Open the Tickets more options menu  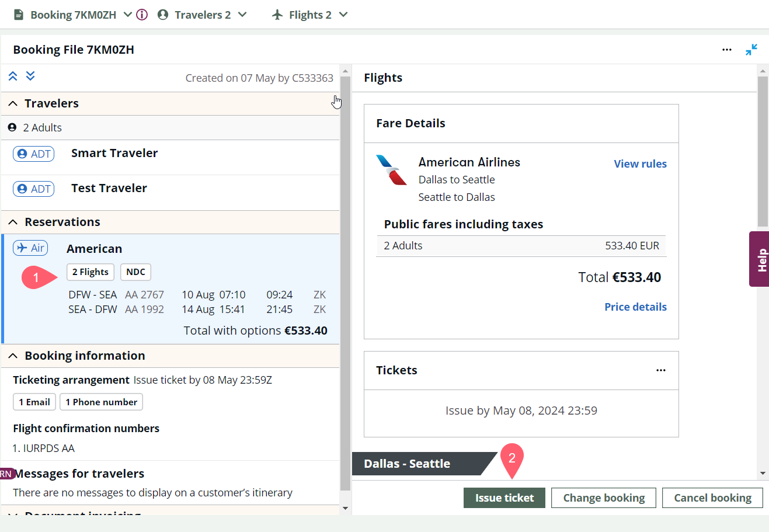point(661,370)
